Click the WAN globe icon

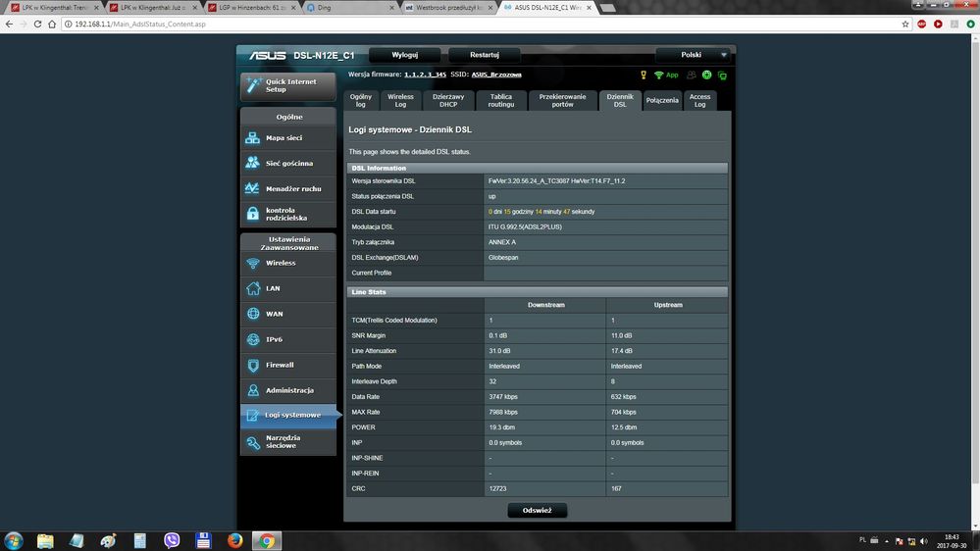[x=253, y=314]
